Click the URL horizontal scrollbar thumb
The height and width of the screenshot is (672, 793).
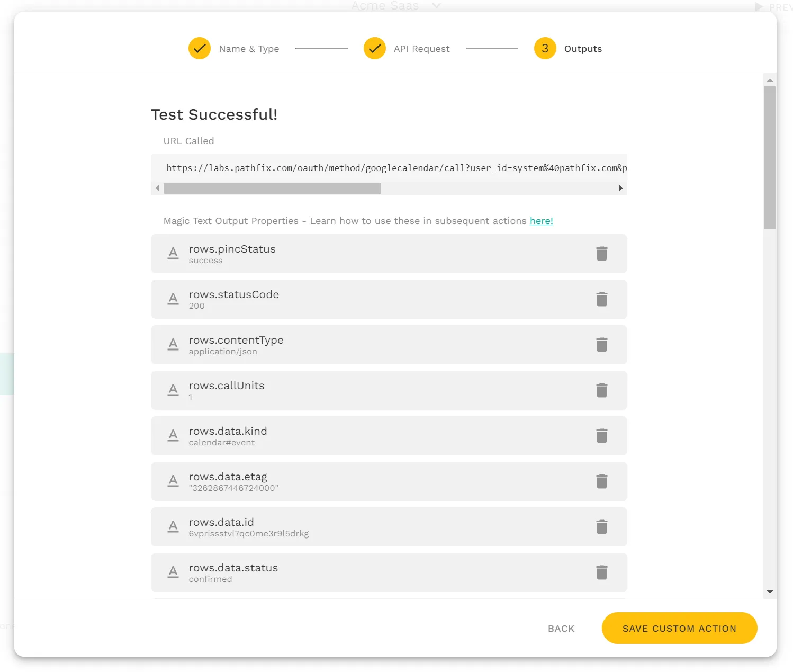(272, 189)
